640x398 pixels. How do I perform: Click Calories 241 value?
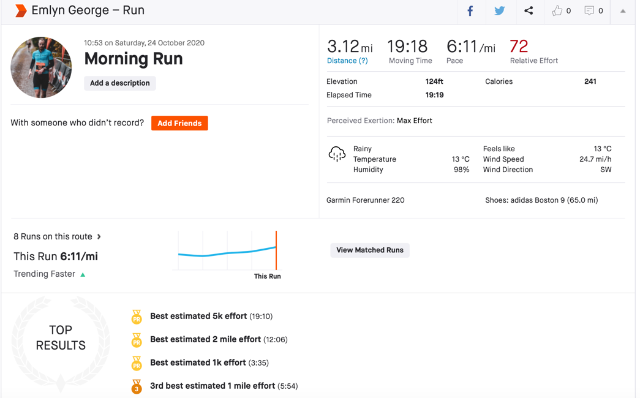tap(590, 81)
